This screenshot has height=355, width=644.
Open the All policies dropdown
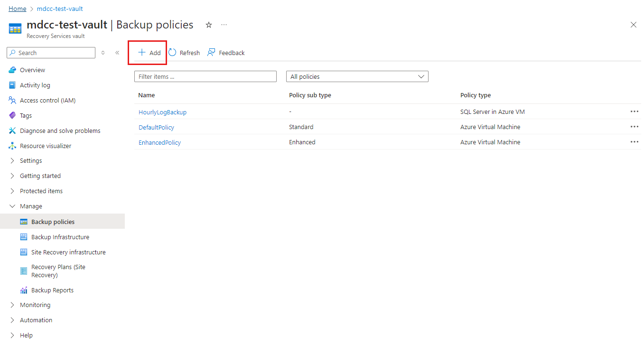(x=357, y=76)
